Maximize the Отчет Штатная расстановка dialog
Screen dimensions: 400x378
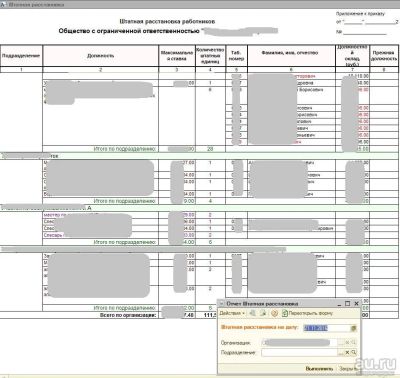347,303
